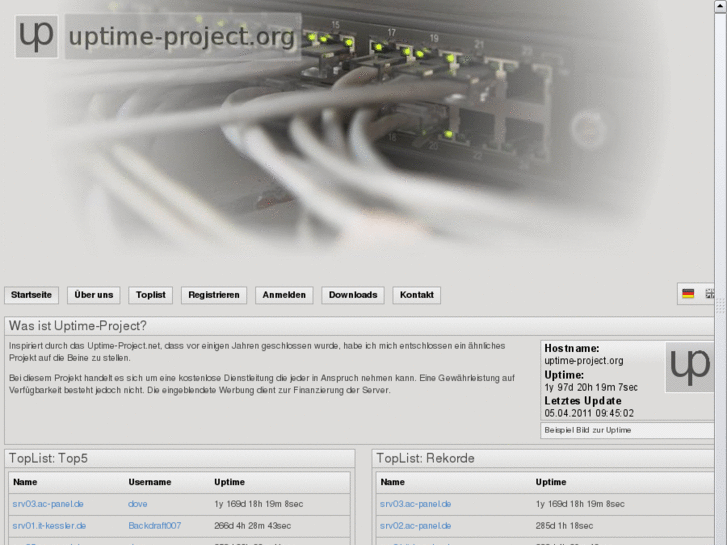
Task: Select the British flag language icon
Action: coord(709,294)
